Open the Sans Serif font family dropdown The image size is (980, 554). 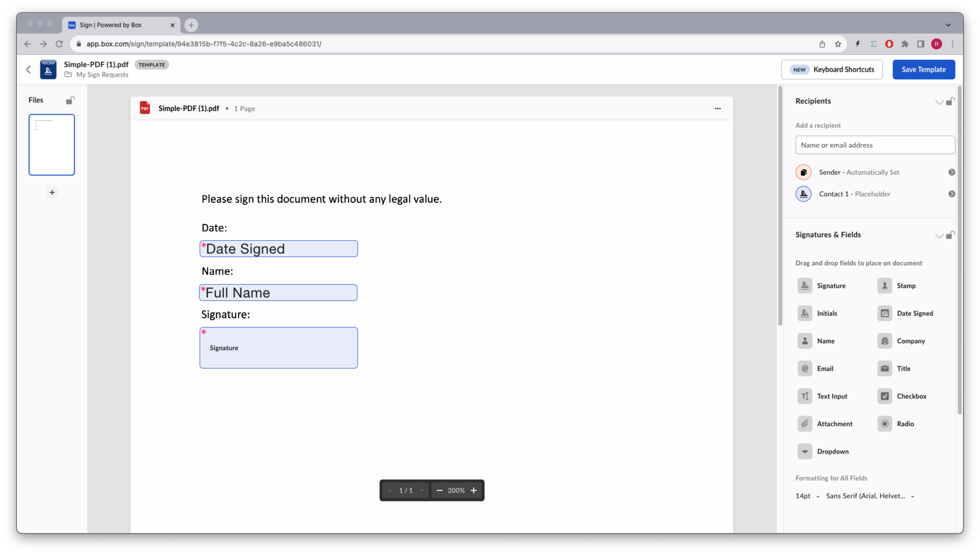[x=870, y=496]
